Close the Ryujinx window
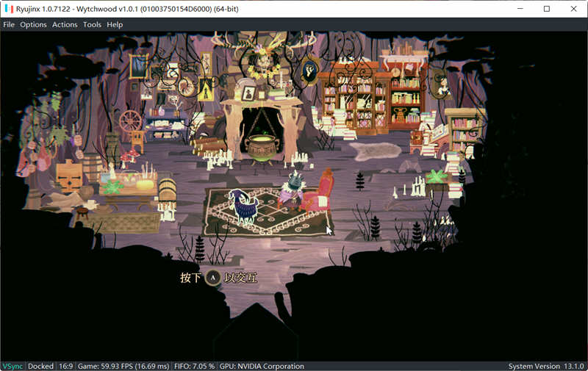Viewport: 588px width, 371px height. click(x=573, y=9)
